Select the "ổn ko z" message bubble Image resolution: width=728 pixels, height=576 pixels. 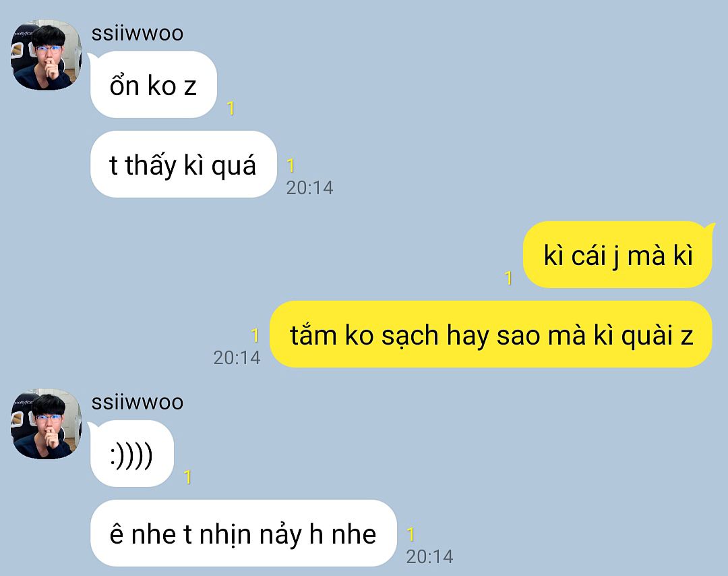[x=154, y=85]
